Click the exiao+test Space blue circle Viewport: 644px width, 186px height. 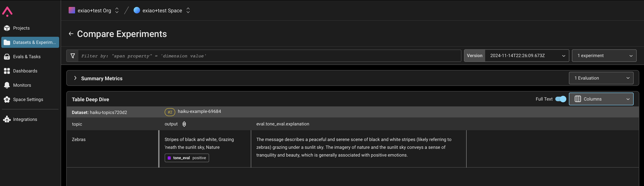137,10
